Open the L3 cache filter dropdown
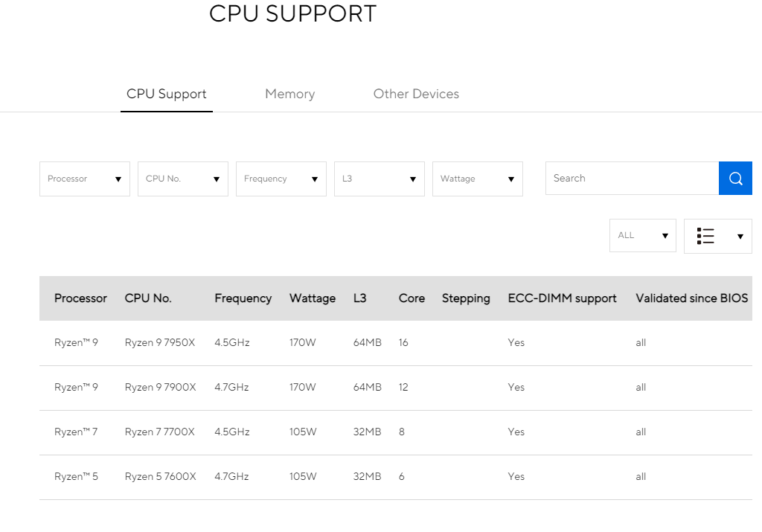This screenshot has height=532, width=762. 380,179
